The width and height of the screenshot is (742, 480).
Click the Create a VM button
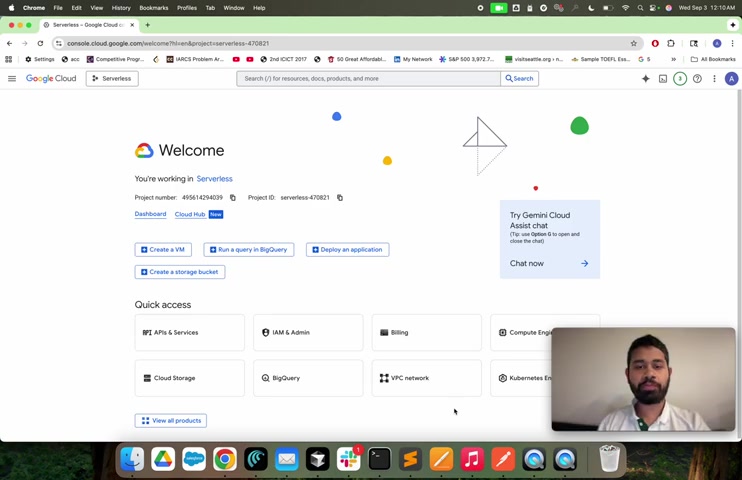(163, 249)
